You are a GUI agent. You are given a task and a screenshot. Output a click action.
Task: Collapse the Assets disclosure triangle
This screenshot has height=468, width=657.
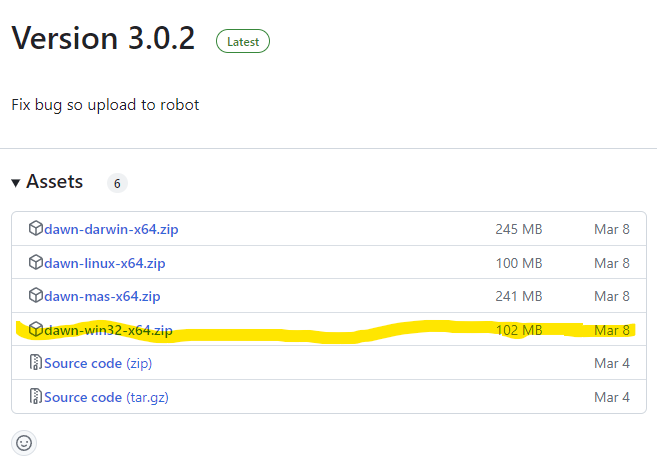(x=16, y=183)
